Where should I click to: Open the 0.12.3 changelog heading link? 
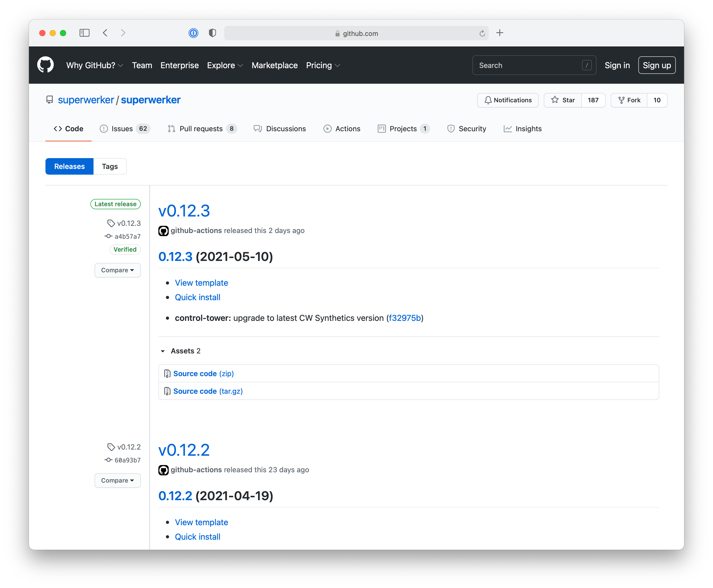[175, 256]
